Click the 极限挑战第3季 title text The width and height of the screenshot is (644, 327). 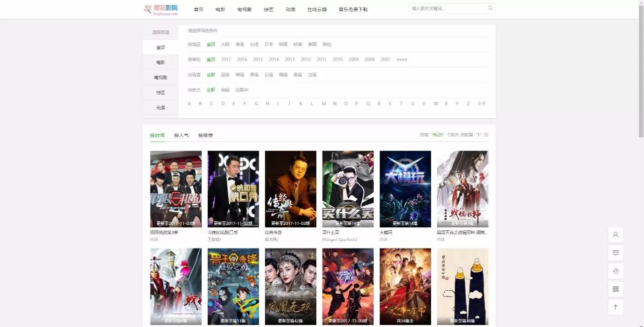[x=164, y=232]
